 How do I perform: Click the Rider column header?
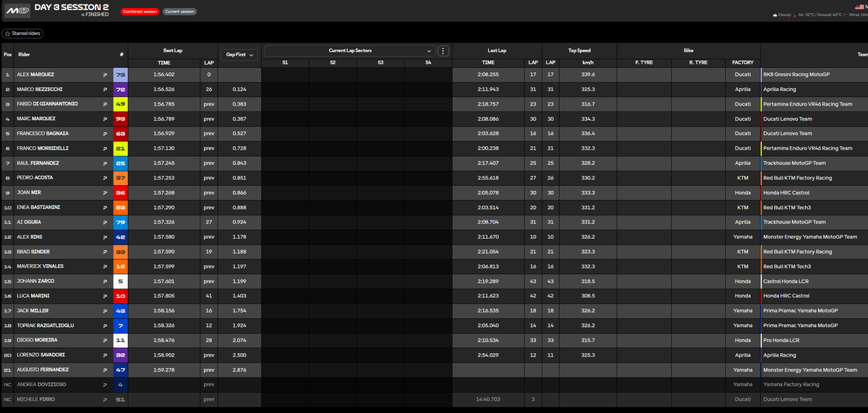point(24,54)
